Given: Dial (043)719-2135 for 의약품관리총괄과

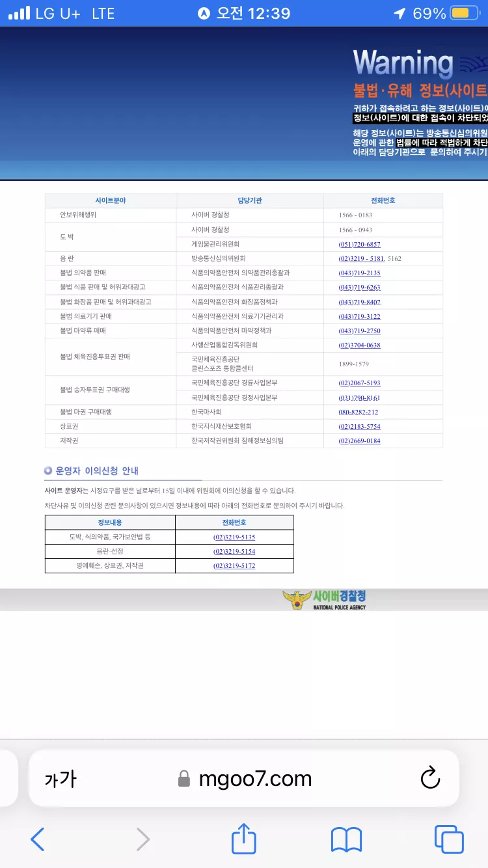Looking at the screenshot, I should coord(359,273).
